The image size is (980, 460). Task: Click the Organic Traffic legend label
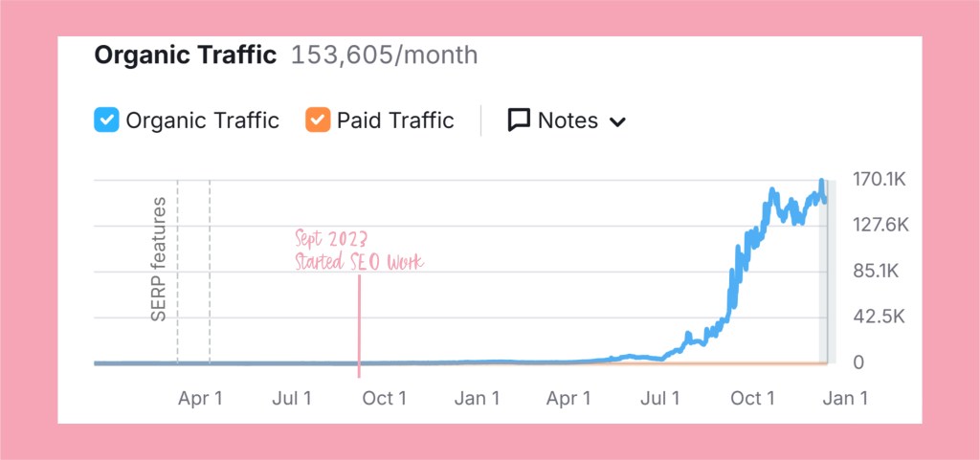202,120
